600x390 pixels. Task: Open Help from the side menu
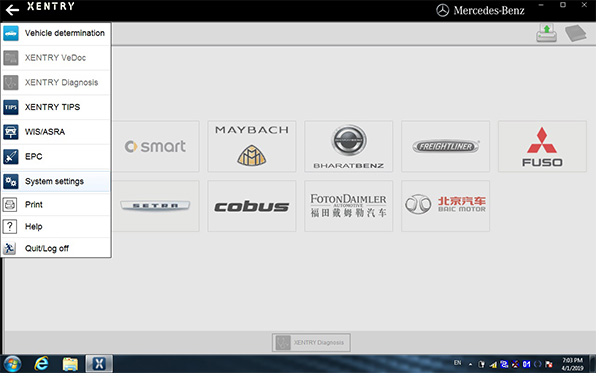click(56, 227)
